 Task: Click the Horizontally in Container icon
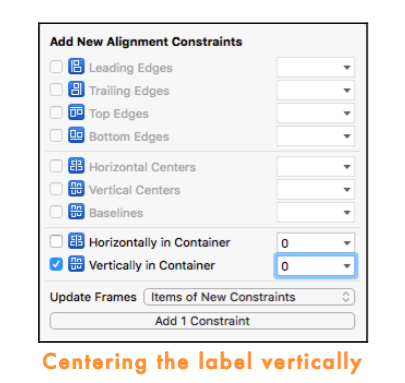click(76, 241)
